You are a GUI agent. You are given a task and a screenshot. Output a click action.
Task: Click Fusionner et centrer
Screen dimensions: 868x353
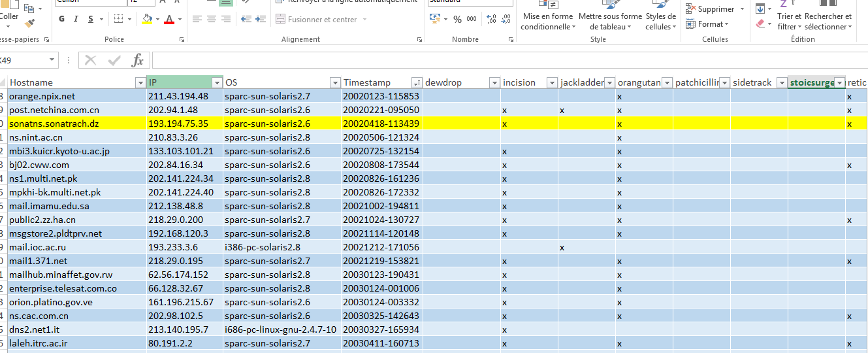321,20
